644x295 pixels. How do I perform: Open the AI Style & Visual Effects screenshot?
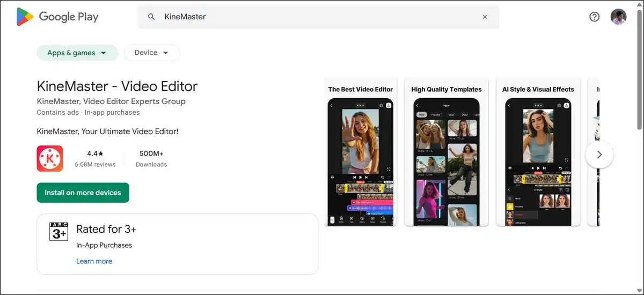pyautogui.click(x=538, y=152)
